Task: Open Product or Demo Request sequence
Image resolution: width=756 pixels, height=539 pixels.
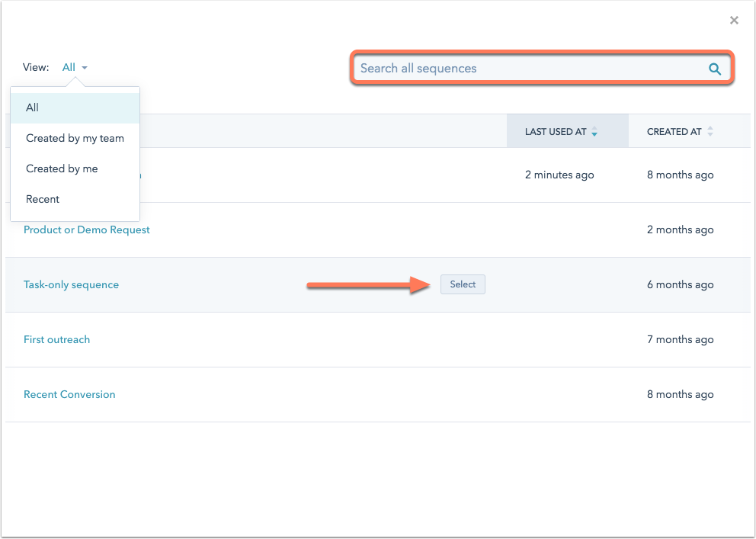Action: coord(87,230)
